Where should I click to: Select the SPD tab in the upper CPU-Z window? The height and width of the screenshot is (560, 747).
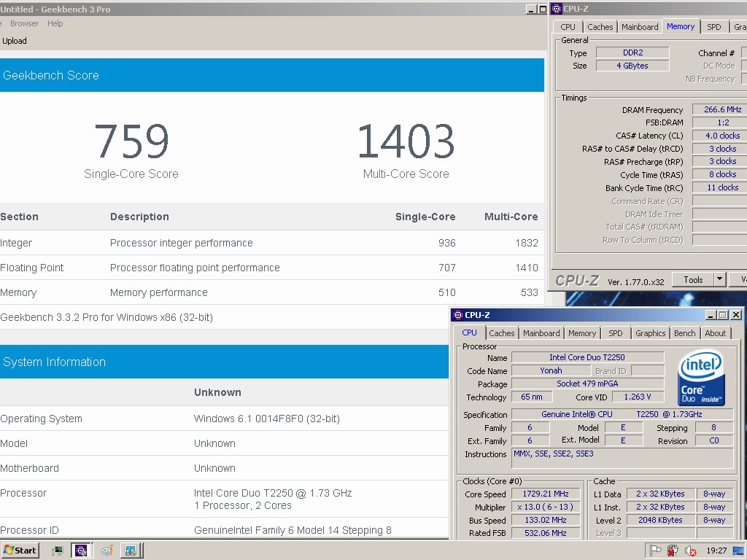(713, 27)
